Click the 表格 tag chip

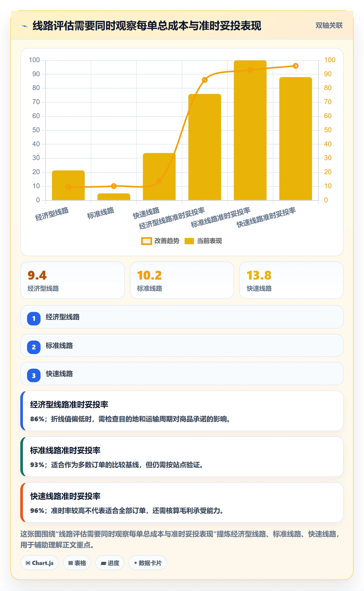(77, 563)
